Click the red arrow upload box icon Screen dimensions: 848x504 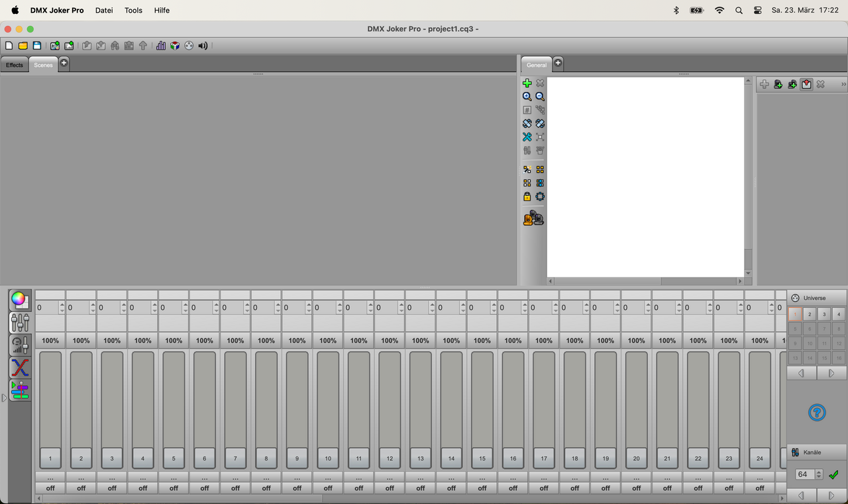point(806,84)
